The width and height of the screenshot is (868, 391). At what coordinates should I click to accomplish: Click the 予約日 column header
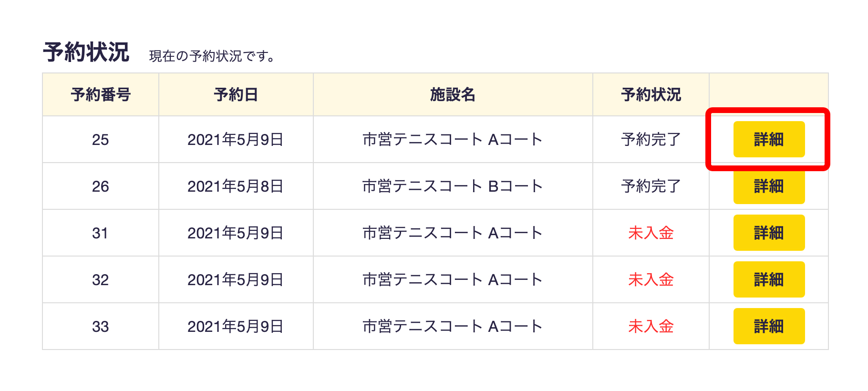click(x=236, y=94)
